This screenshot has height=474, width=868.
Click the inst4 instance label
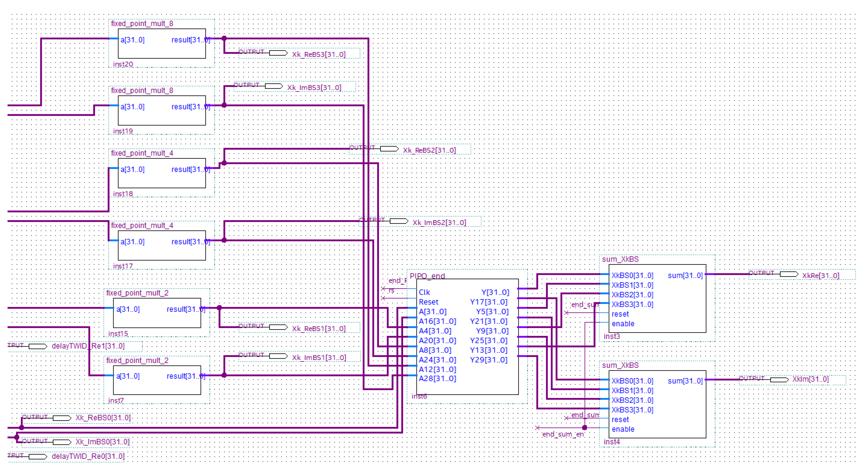(x=612, y=442)
